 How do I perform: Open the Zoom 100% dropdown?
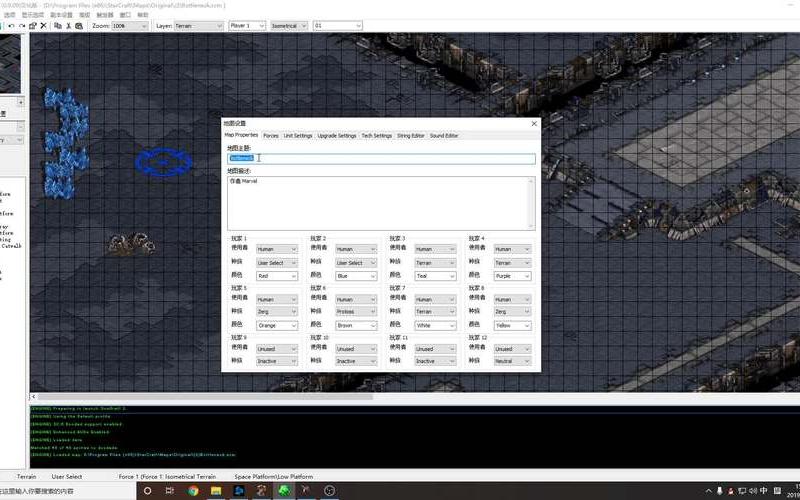point(130,26)
